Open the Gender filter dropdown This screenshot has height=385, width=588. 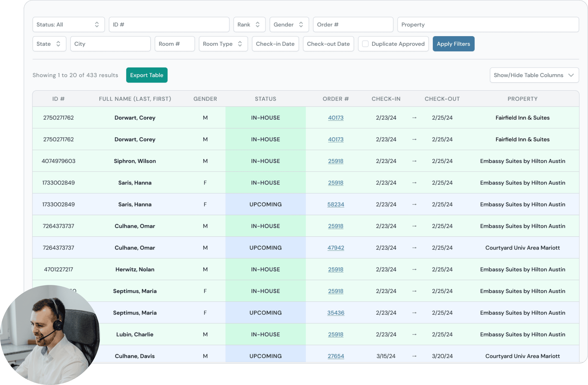point(289,25)
